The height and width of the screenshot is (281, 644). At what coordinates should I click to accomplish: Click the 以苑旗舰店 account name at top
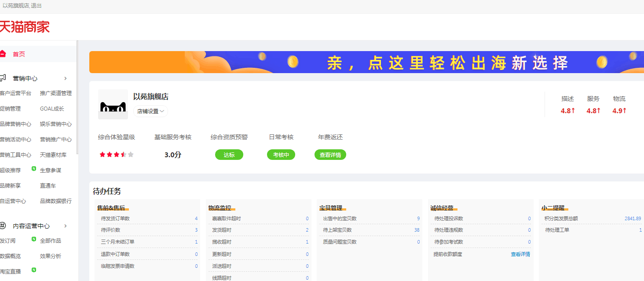tap(16, 6)
